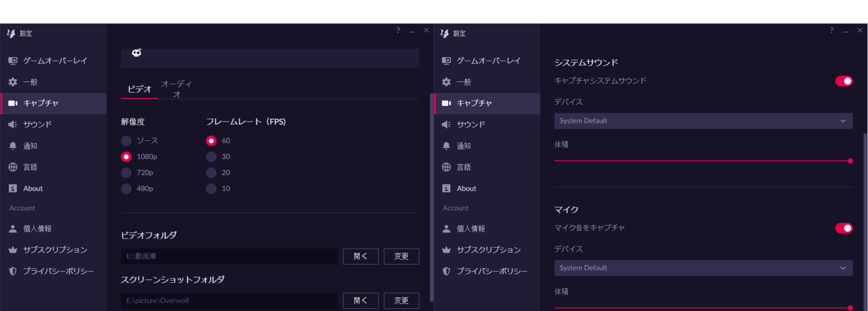Click the システムサウンド heading
The image size is (868, 311).
click(586, 62)
